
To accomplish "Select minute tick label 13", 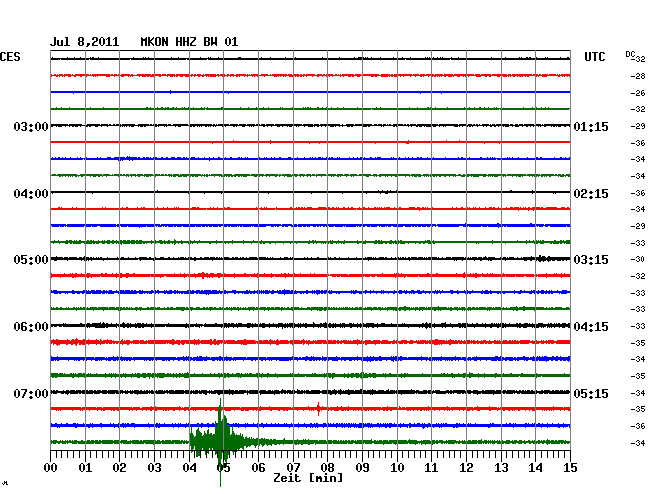I will (501, 468).
